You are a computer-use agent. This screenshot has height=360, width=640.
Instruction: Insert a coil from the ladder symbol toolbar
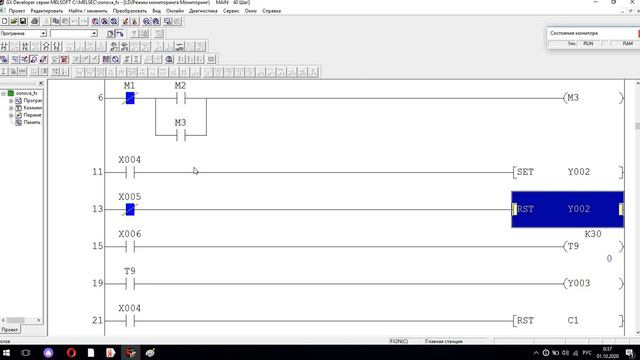click(46, 46)
